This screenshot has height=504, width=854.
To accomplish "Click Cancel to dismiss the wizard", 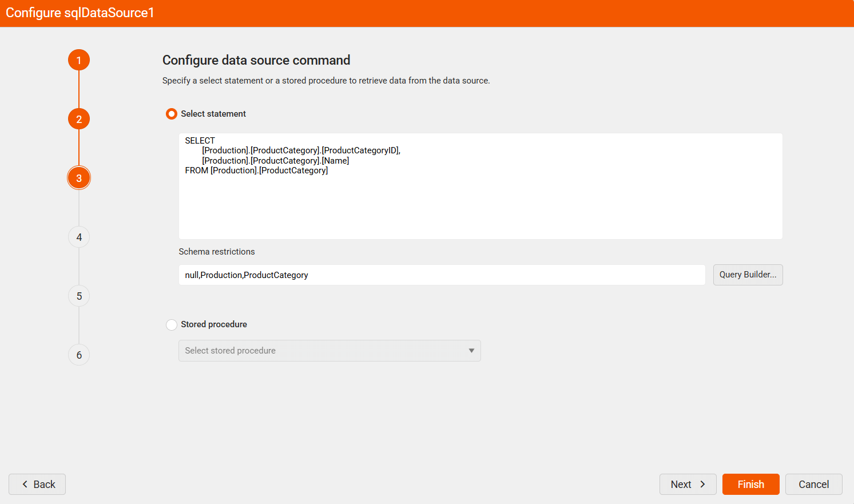I will [x=813, y=484].
